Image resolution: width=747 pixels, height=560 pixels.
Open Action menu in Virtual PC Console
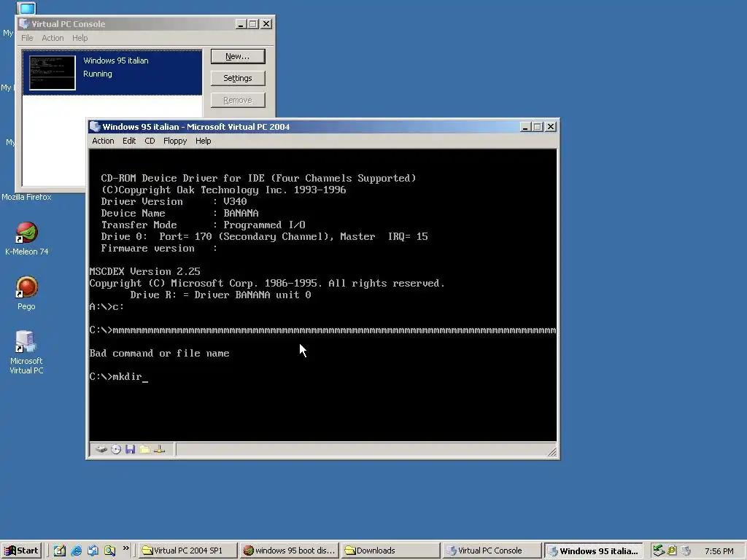coord(53,38)
